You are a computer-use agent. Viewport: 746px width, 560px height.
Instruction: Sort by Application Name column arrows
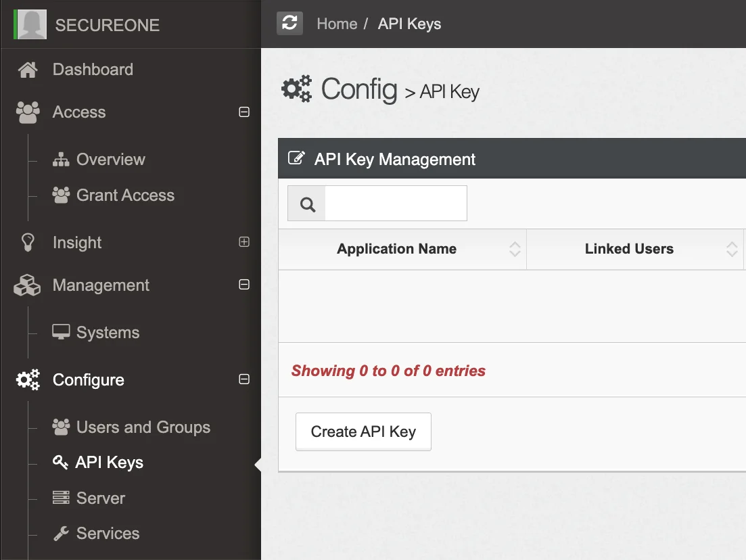tap(515, 250)
